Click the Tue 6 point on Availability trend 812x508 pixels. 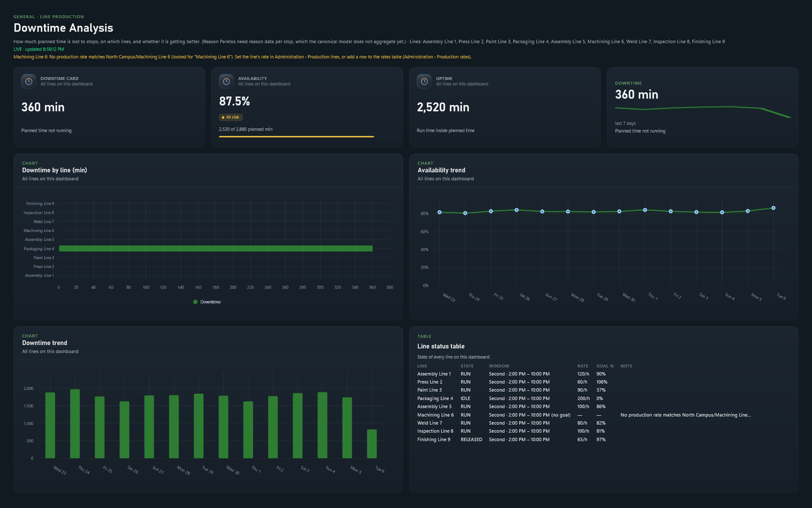[773, 208]
